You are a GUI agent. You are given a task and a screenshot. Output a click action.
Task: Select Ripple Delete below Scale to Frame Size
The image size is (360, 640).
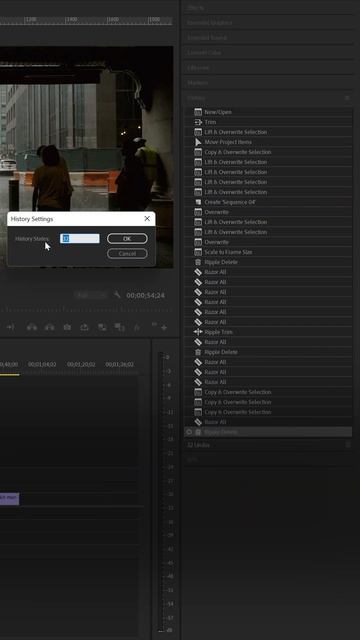[268, 262]
